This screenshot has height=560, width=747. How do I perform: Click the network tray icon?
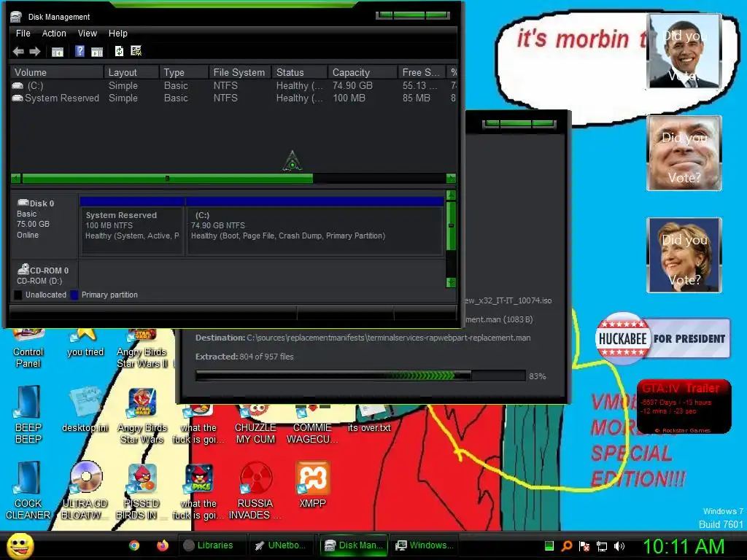point(602,546)
